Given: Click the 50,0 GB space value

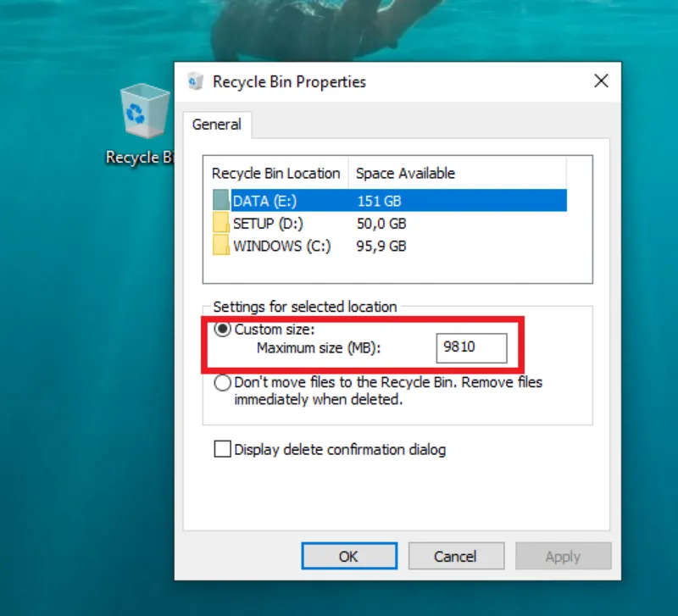Looking at the screenshot, I should [381, 224].
